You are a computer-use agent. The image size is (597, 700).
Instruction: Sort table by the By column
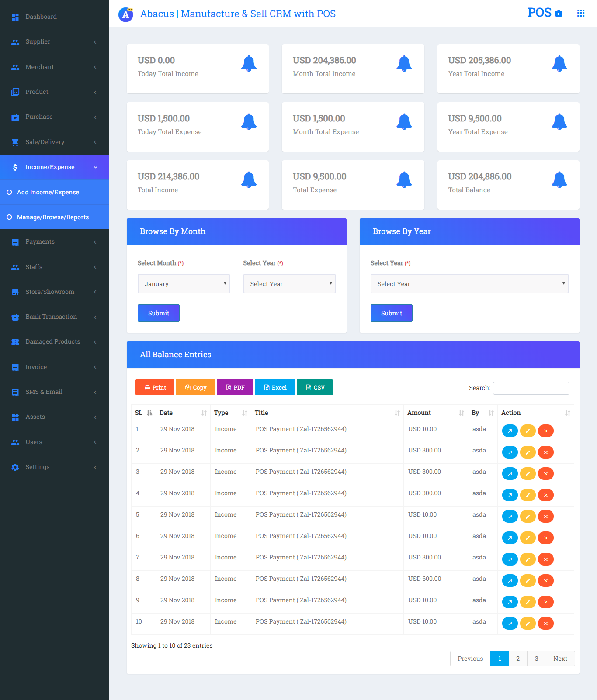click(x=482, y=413)
